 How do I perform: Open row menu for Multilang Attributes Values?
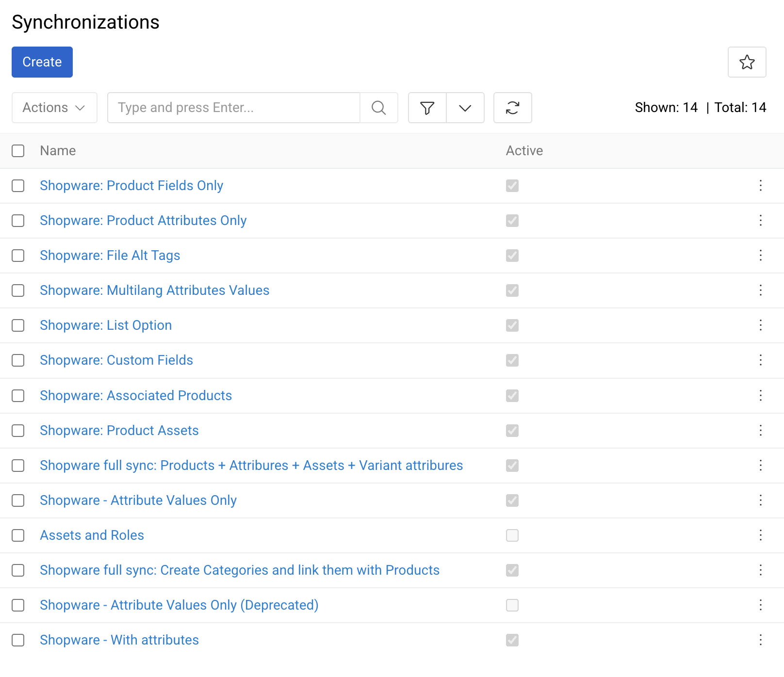[x=760, y=290]
